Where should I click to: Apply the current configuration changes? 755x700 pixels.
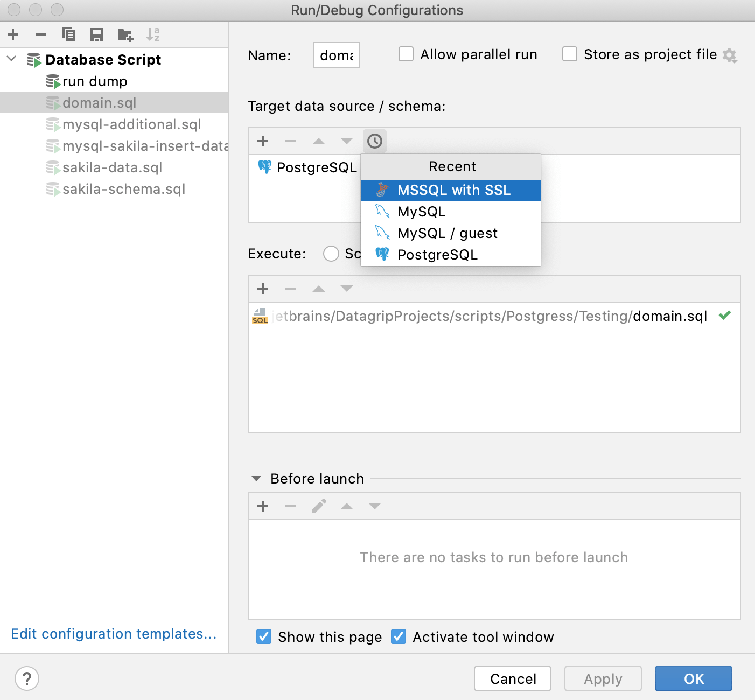603,678
